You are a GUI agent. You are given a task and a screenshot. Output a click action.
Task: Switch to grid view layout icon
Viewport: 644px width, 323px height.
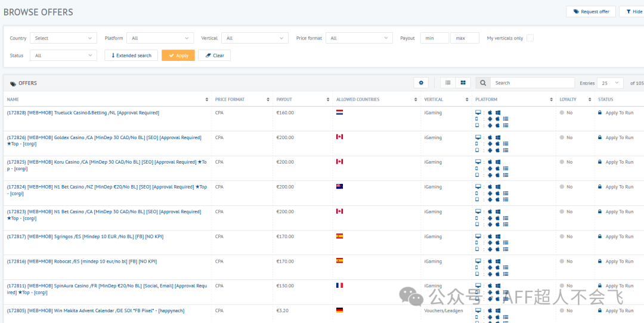click(463, 83)
